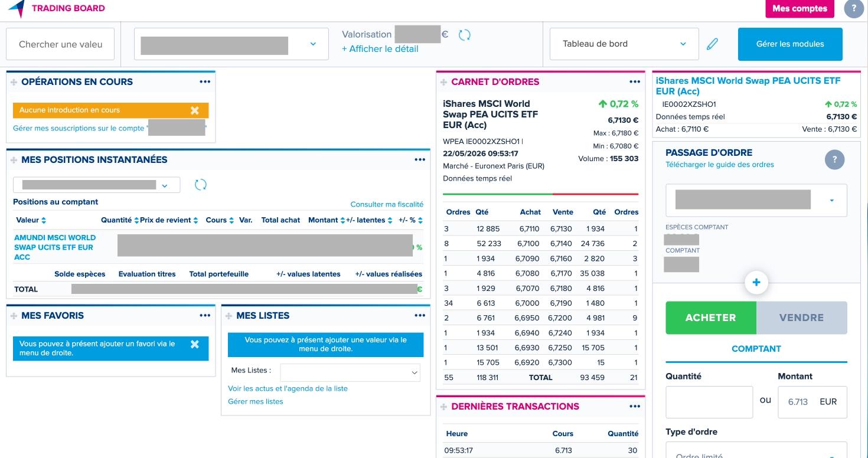Open 'Télécharger le guide des ordres' link
This screenshot has width=868, height=458.
(720, 165)
